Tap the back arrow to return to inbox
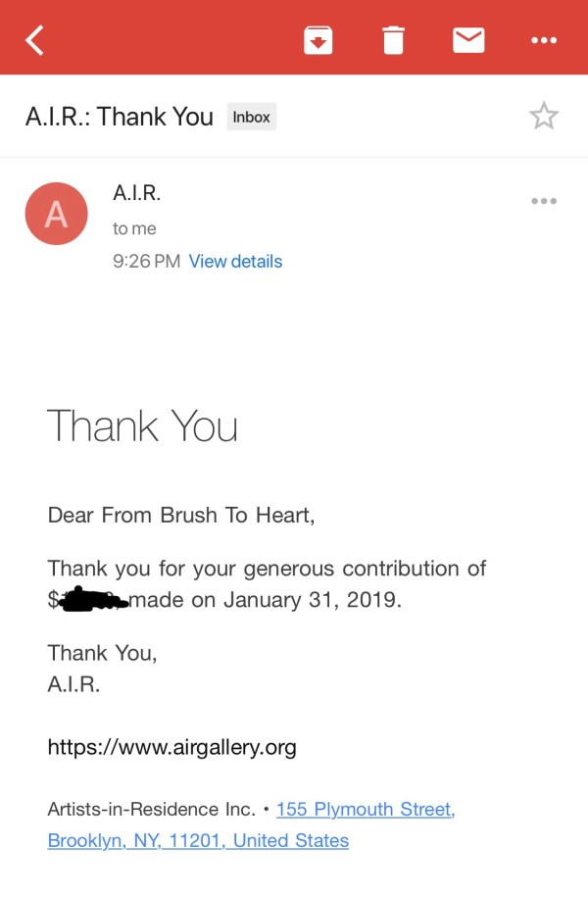 (35, 40)
